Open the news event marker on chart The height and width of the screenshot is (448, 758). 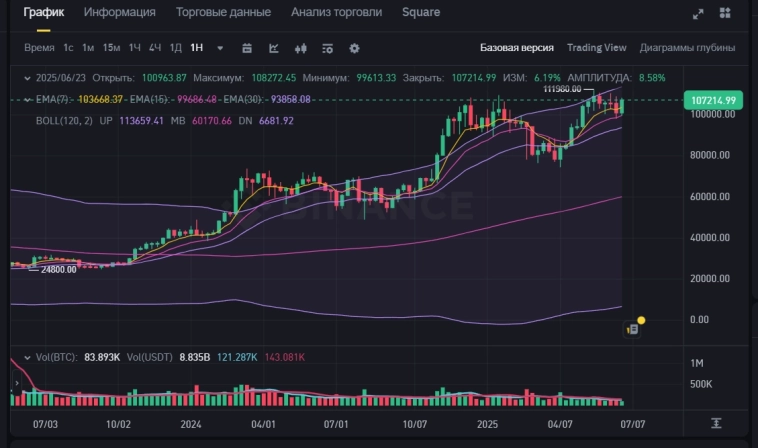(x=633, y=327)
